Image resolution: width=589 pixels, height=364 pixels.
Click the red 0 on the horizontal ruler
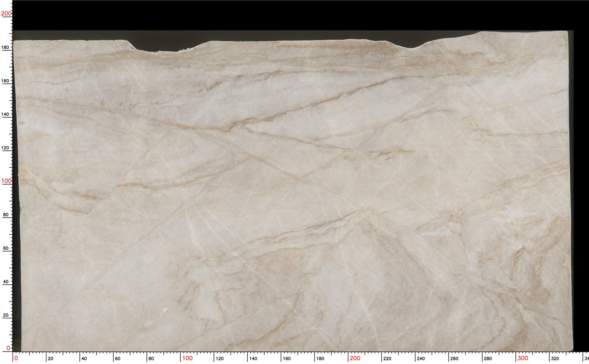point(16,358)
